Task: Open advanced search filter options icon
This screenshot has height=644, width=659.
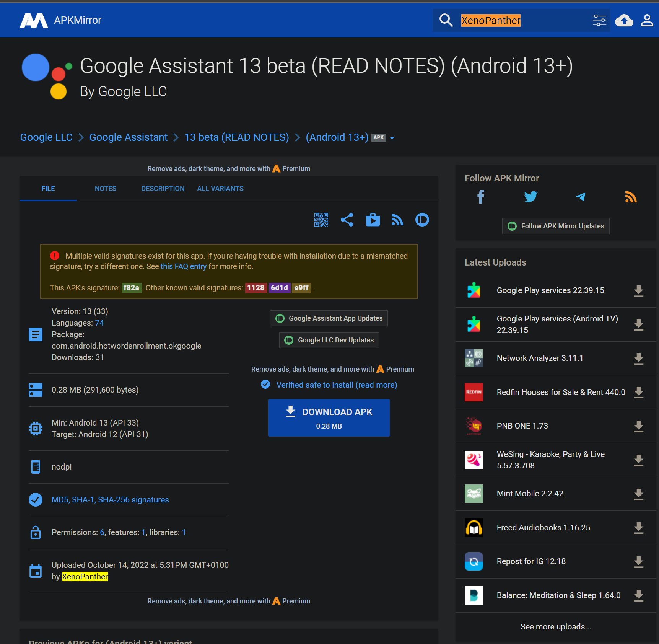Action: (599, 20)
